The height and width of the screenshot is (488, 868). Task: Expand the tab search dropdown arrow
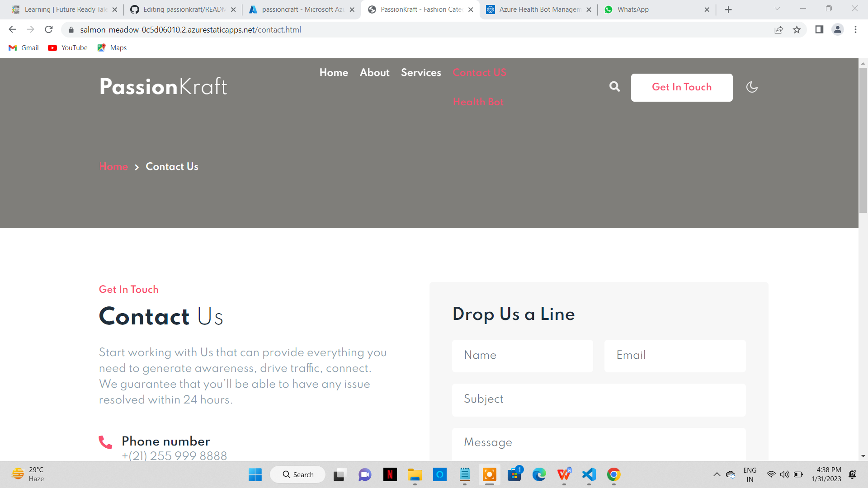[777, 9]
